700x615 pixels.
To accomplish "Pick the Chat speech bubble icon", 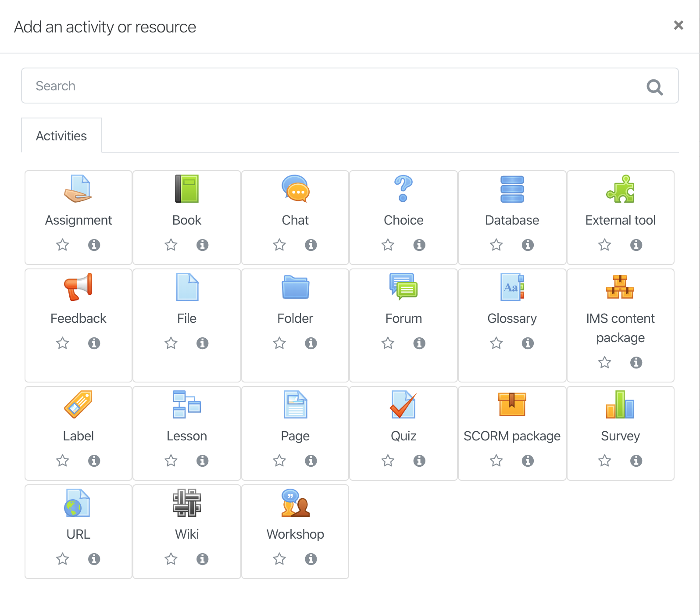I will point(295,189).
